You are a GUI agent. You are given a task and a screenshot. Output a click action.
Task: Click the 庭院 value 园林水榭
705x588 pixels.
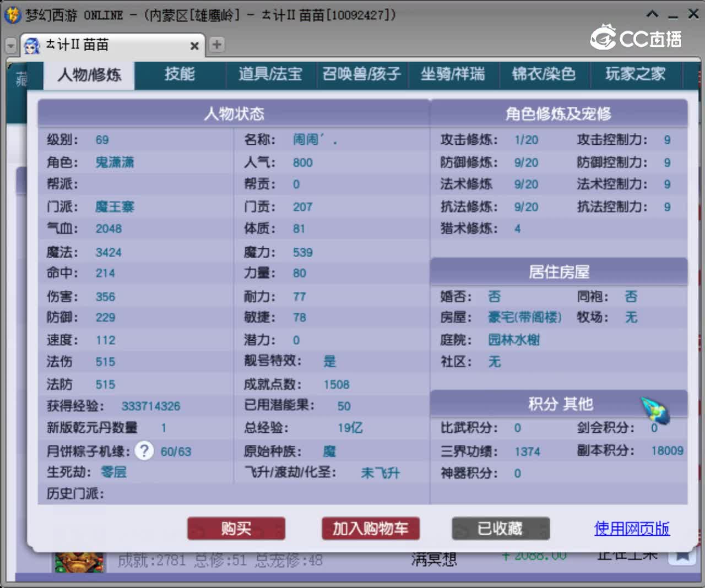pos(514,340)
